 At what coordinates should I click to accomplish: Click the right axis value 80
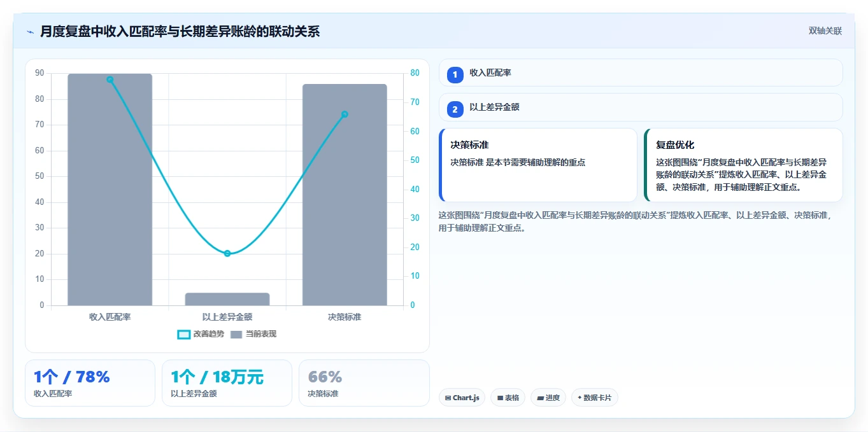415,73
